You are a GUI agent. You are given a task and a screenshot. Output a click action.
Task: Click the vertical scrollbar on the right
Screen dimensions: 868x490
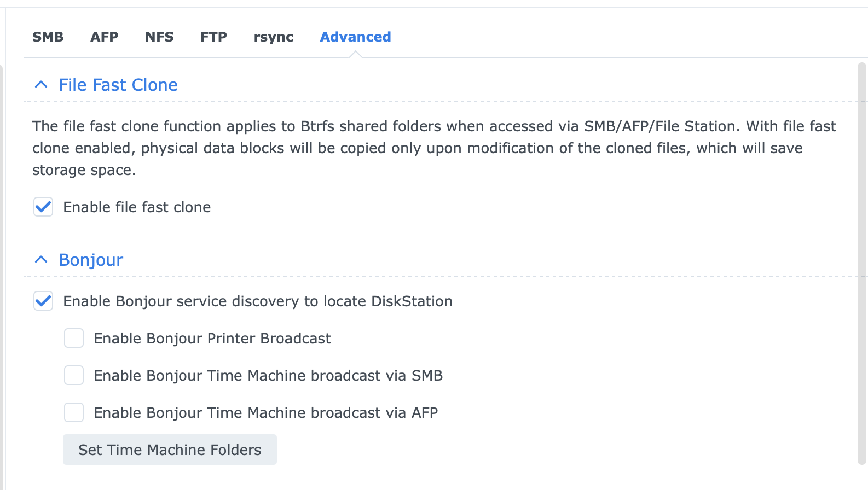tap(861, 262)
